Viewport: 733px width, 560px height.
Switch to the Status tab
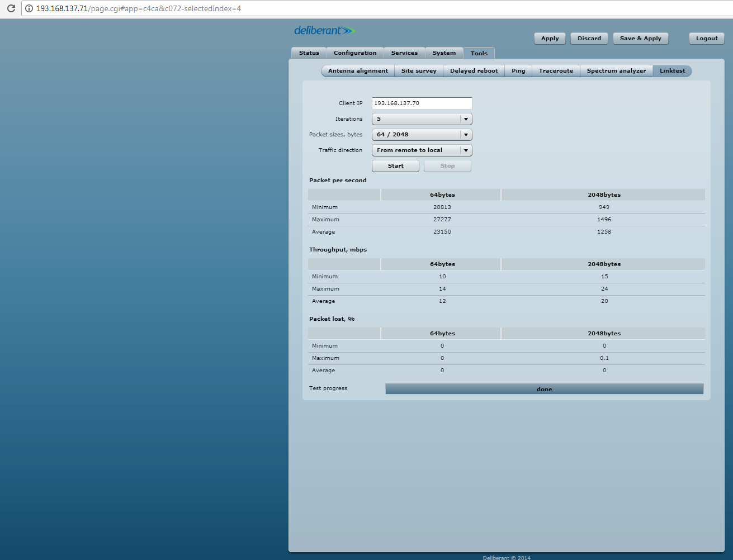tap(309, 53)
